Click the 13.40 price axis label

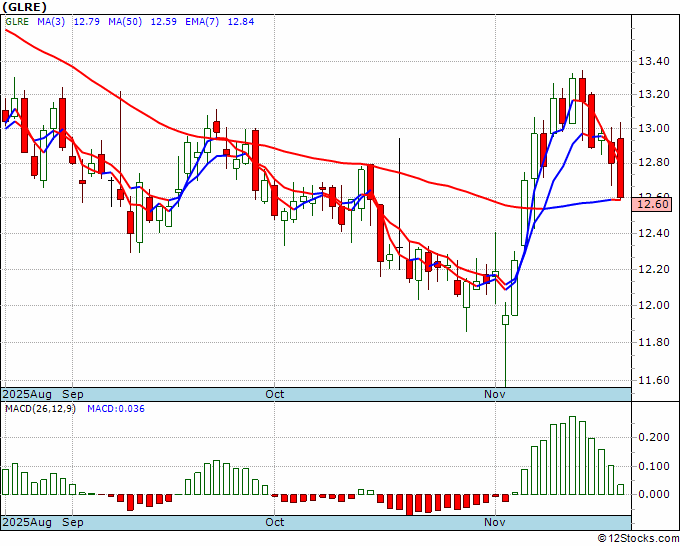tap(654, 61)
